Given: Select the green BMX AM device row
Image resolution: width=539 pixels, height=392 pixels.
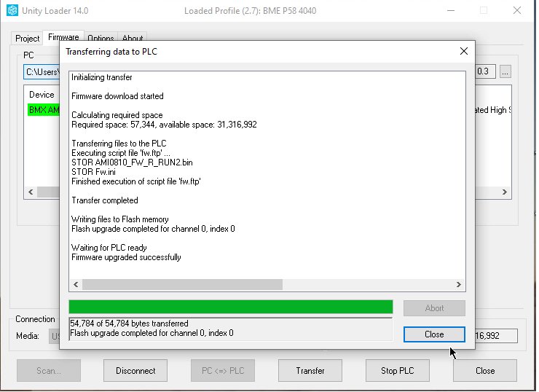Looking at the screenshot, I should point(44,110).
